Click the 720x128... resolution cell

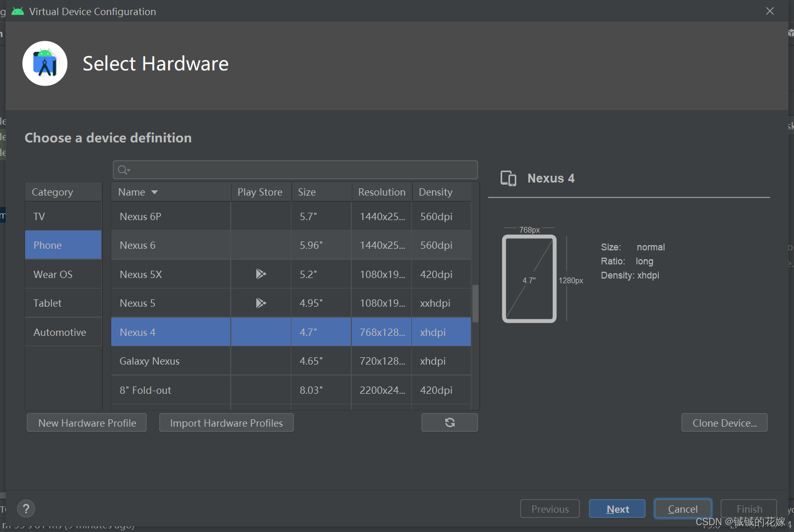(x=382, y=361)
